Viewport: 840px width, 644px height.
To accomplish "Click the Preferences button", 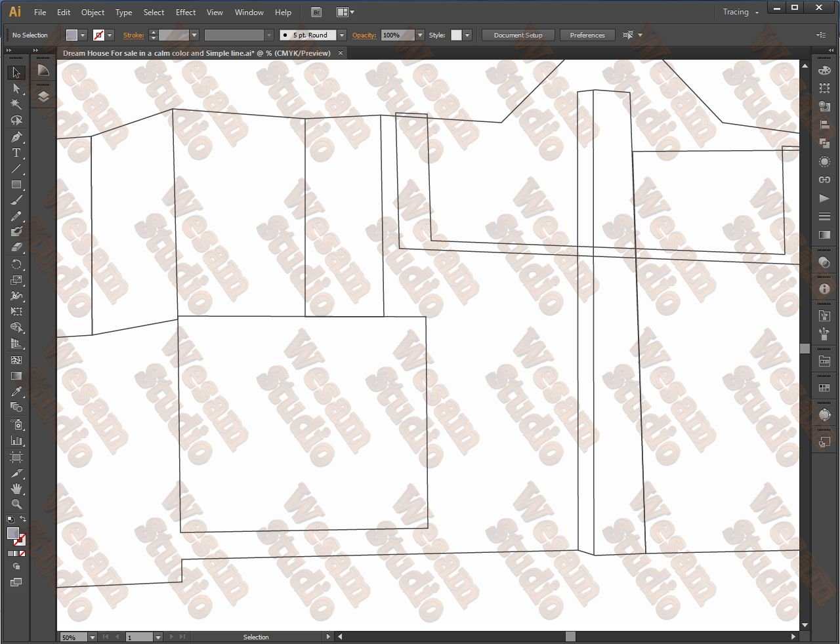I will point(587,35).
